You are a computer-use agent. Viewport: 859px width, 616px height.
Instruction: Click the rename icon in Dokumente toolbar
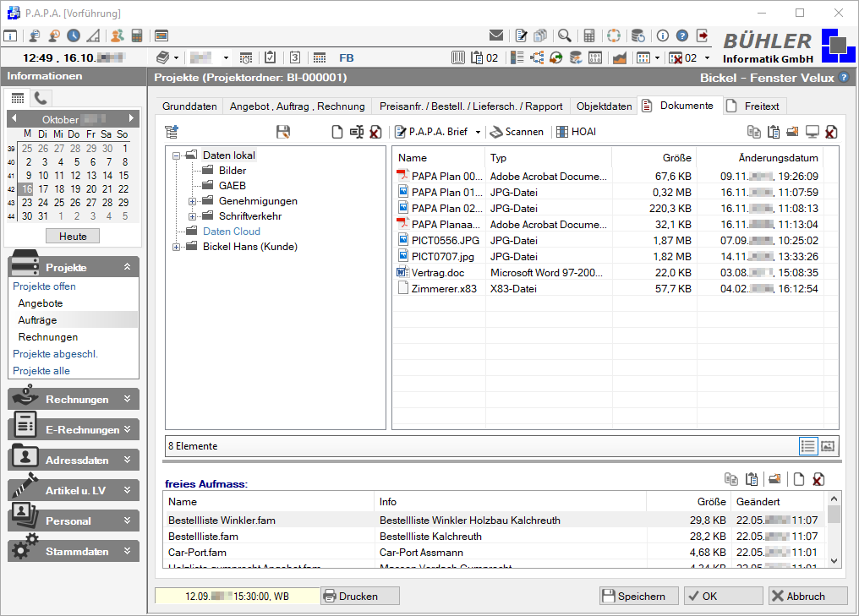tap(357, 132)
